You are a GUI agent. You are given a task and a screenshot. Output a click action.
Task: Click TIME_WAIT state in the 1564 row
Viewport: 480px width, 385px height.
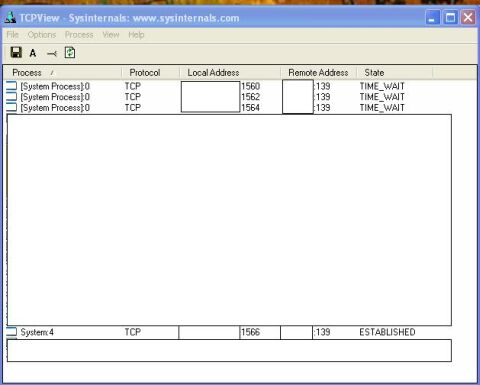[382, 108]
